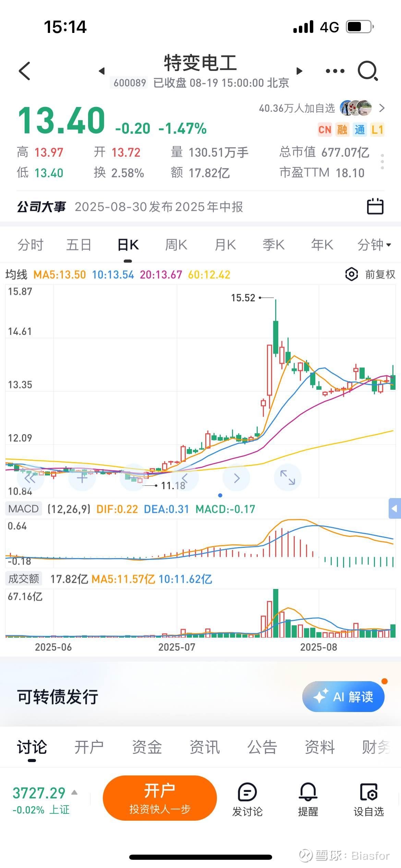The image size is (401, 868).
Task: Tap the stock code 600089
Action: 130,83
